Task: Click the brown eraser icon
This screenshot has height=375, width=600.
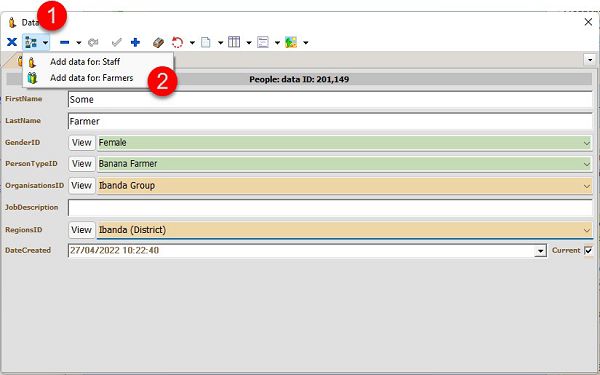Action: point(158,42)
